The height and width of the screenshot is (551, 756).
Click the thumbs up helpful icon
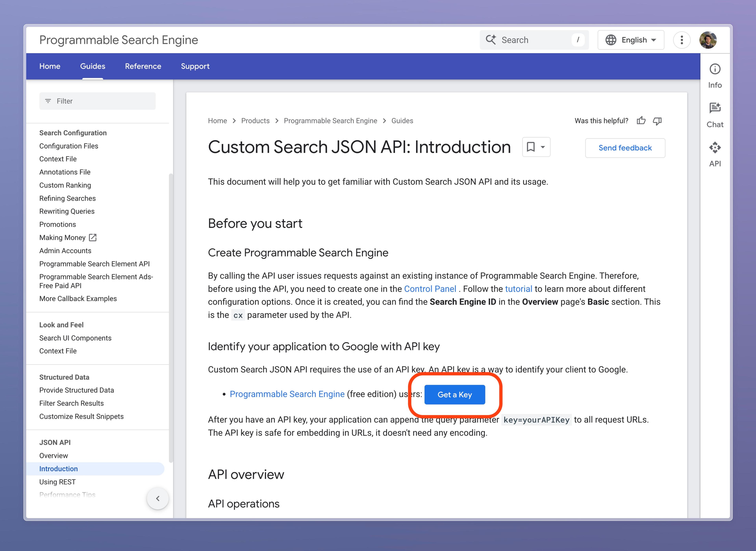coord(641,121)
